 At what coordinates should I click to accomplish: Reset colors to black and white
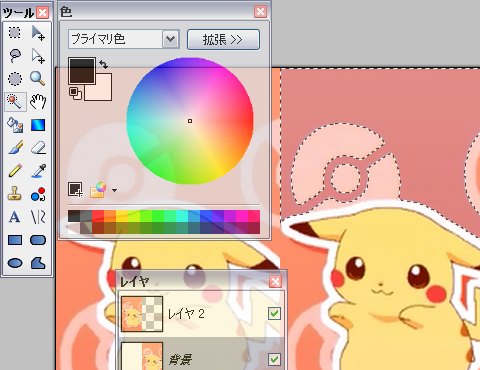[75, 93]
